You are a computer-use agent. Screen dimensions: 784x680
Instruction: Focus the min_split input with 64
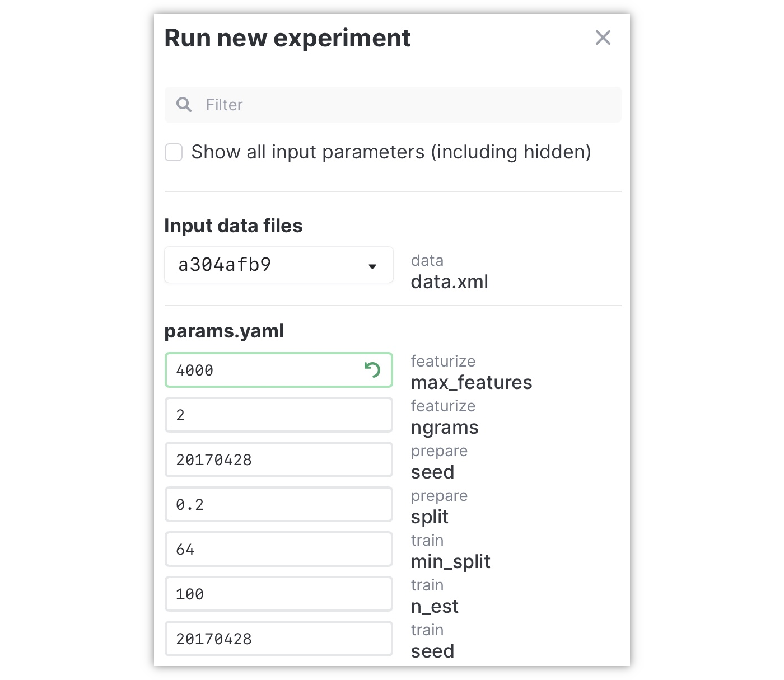278,549
